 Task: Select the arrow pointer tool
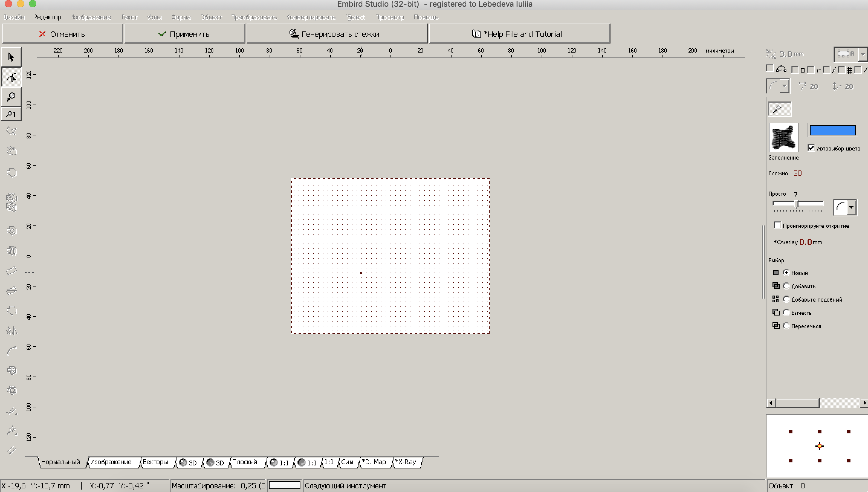(11, 57)
